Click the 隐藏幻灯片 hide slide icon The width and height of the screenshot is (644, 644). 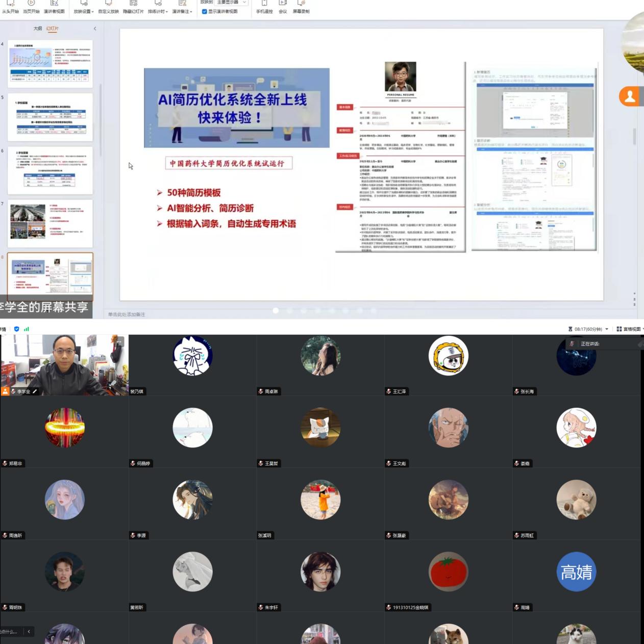pyautogui.click(x=133, y=4)
